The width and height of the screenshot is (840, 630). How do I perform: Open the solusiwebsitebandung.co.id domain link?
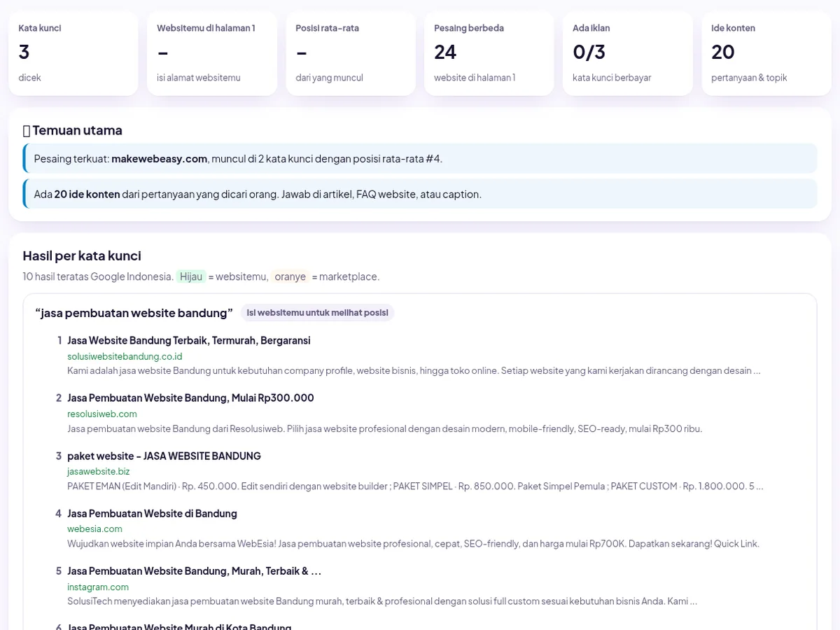(x=125, y=356)
